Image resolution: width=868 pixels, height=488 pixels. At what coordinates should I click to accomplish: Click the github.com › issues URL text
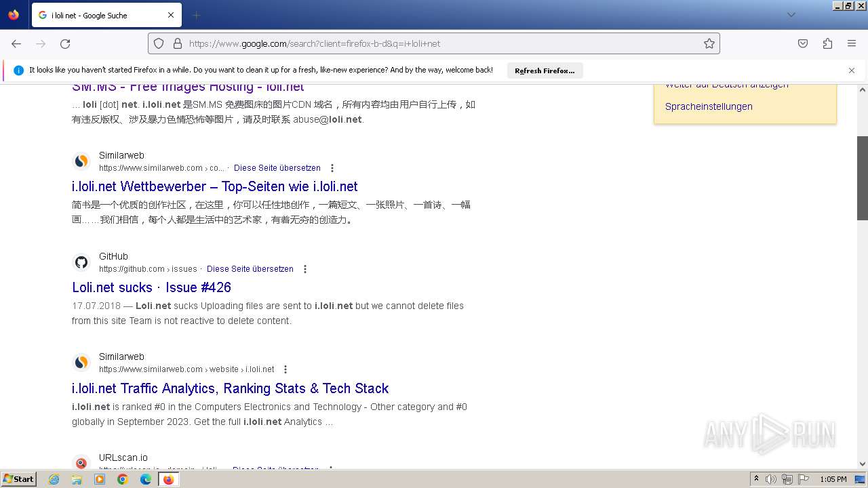pyautogui.click(x=148, y=269)
